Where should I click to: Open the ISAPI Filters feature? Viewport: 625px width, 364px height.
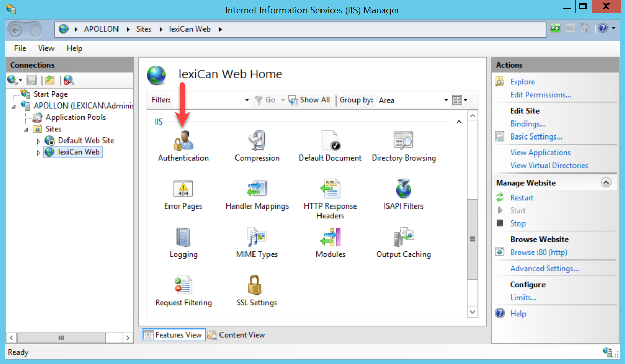(x=403, y=189)
